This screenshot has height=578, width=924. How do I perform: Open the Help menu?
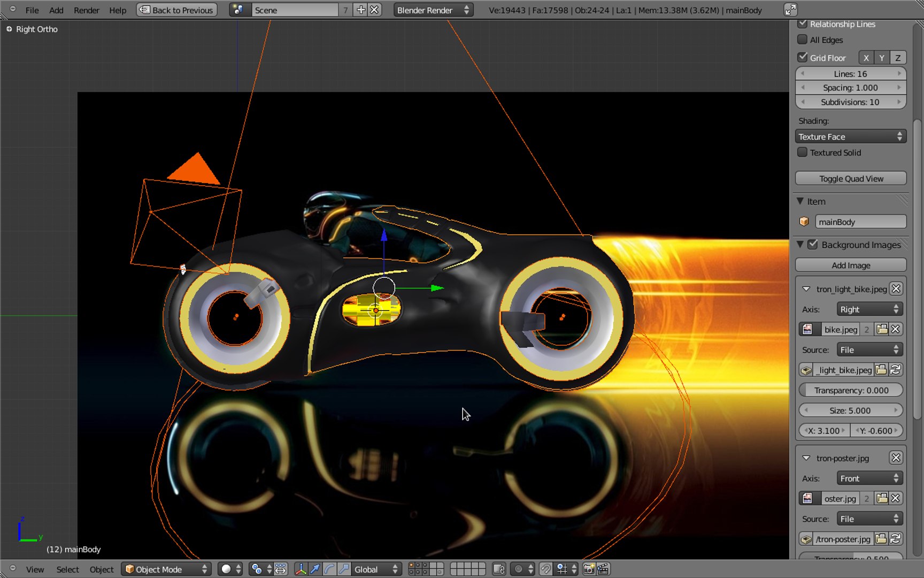pyautogui.click(x=118, y=10)
